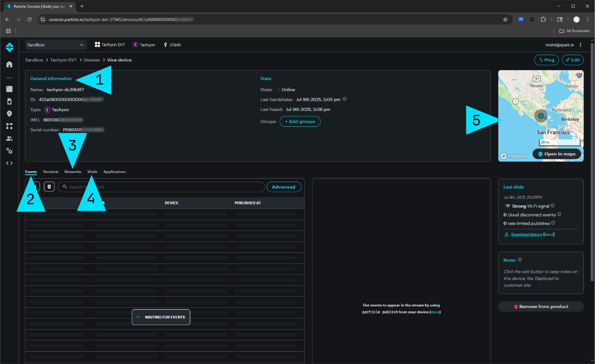
Task: Expand the Sandbox dropdown
Action: click(56, 45)
